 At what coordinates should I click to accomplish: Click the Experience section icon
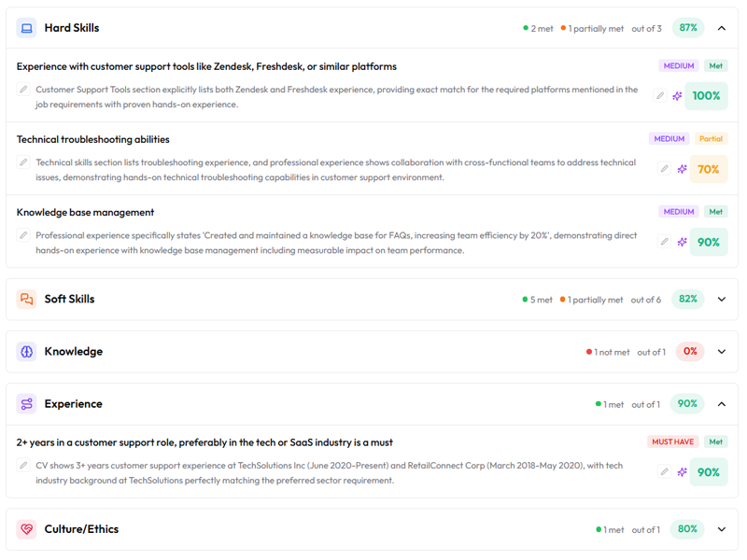pos(26,404)
